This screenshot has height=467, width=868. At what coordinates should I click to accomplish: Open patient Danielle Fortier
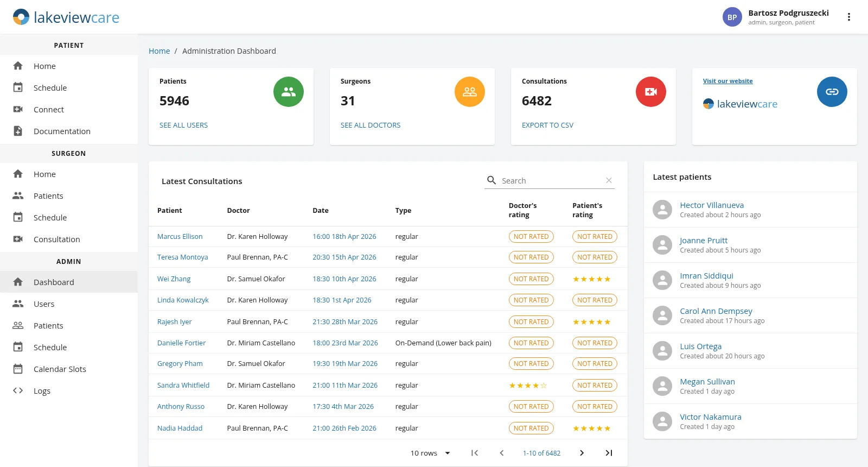[x=181, y=343]
